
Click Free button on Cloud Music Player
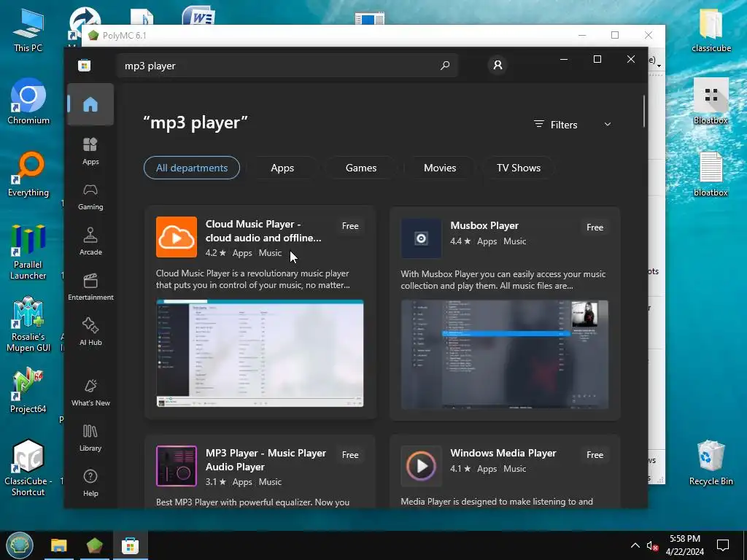[x=350, y=226]
